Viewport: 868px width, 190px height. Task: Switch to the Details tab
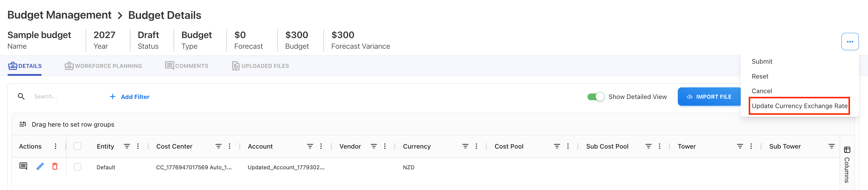[x=25, y=66]
